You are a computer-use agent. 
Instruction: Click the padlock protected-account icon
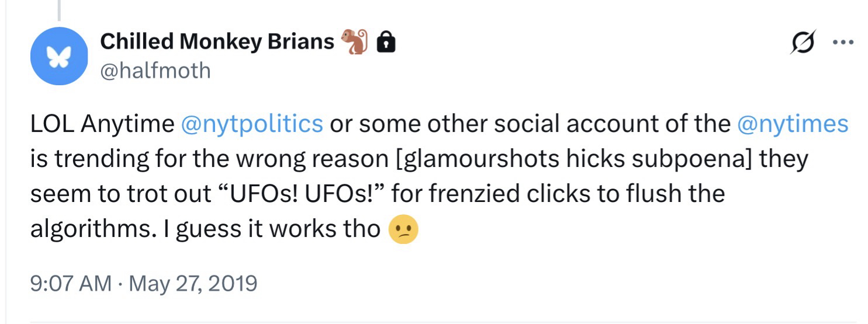pos(385,42)
